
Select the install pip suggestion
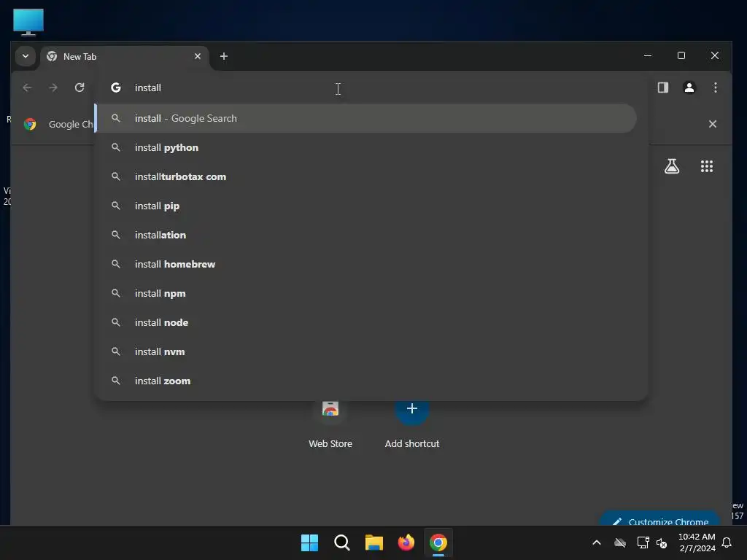[x=366, y=206]
